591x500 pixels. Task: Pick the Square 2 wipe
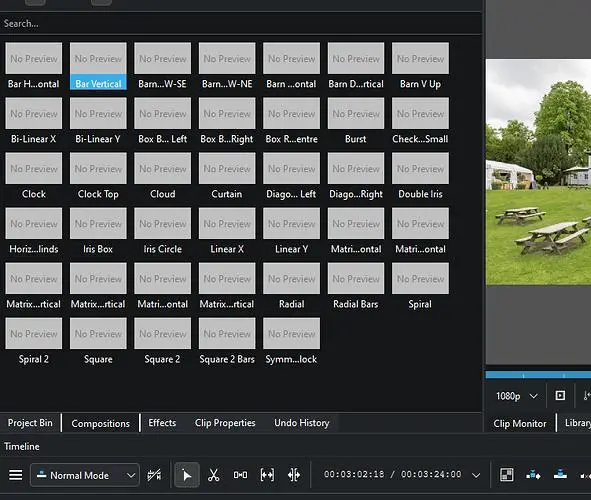click(x=162, y=341)
